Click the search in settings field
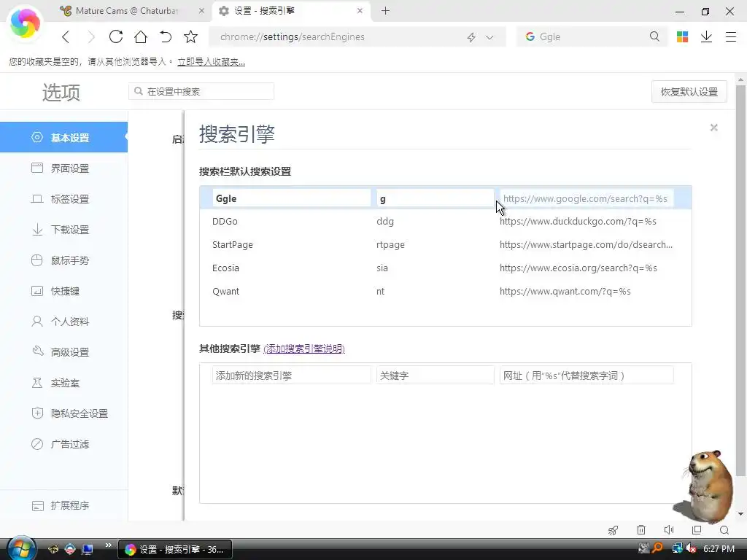This screenshot has width=747, height=560. click(201, 91)
